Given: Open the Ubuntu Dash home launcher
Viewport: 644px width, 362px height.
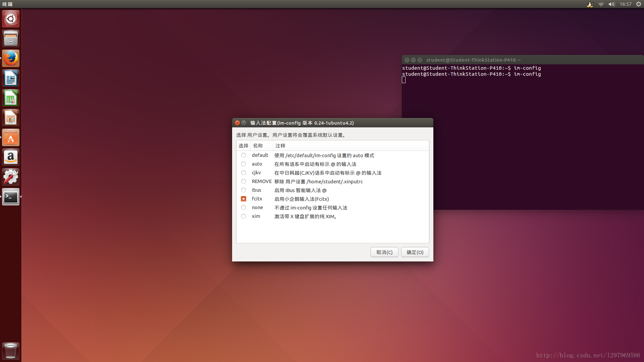Looking at the screenshot, I should [x=11, y=19].
